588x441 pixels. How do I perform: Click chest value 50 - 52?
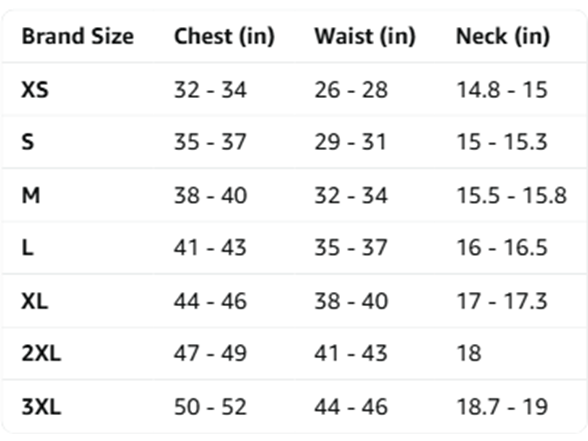coord(210,407)
